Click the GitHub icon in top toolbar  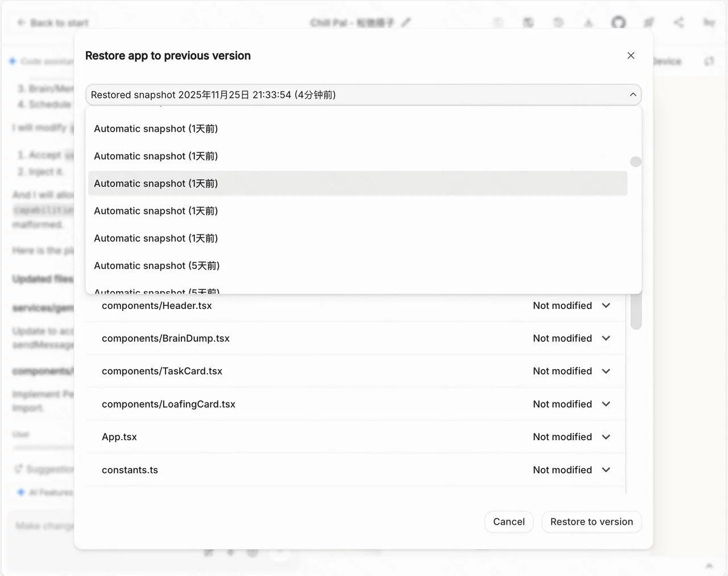click(618, 23)
